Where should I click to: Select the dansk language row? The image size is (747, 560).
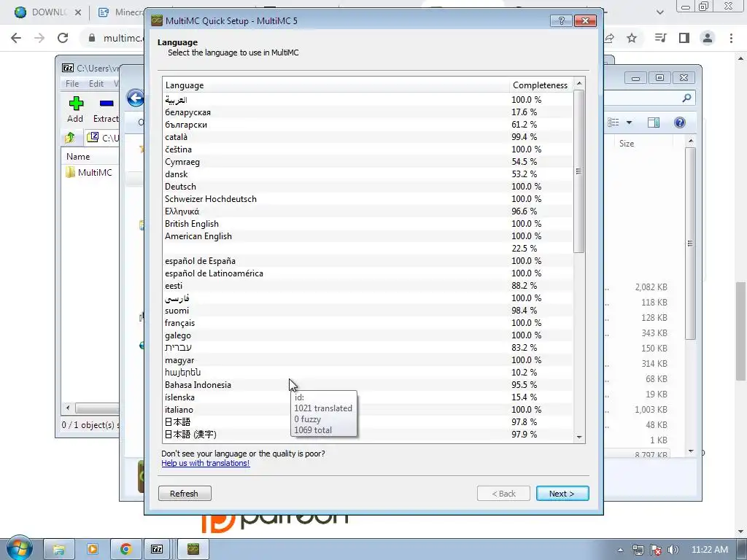pyautogui.click(x=368, y=174)
